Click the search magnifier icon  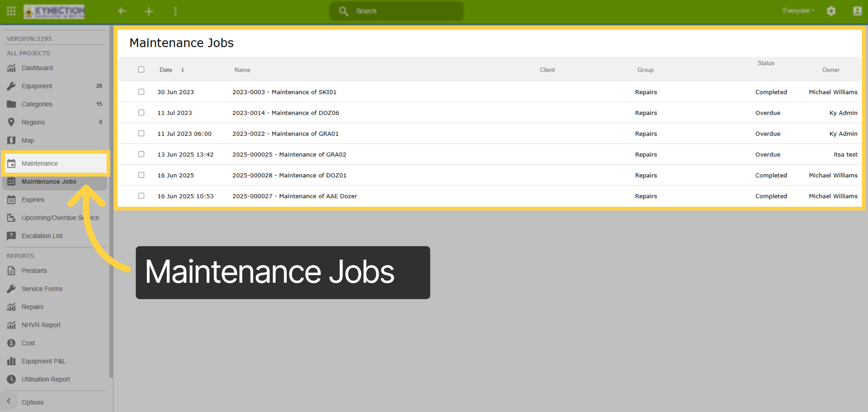[344, 11]
